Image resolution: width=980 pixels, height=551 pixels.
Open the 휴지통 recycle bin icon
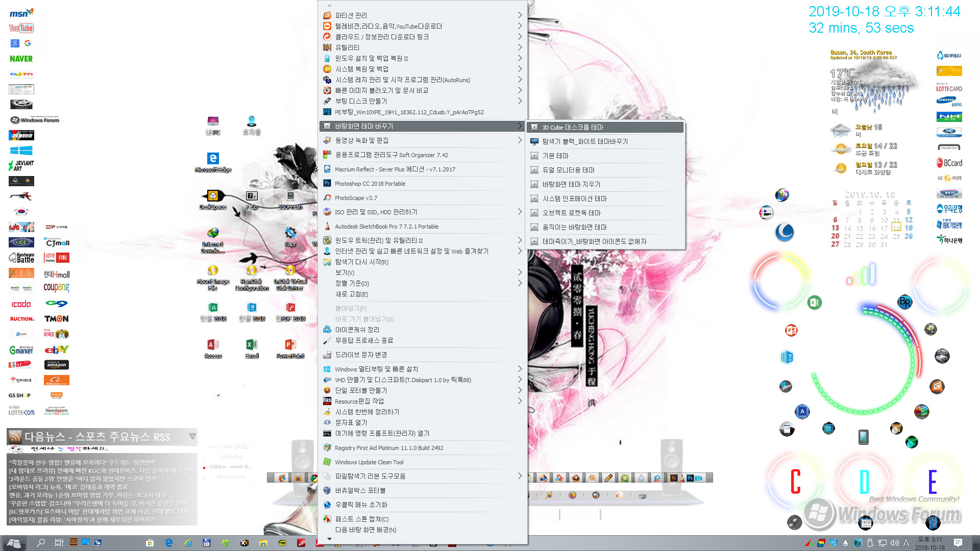coord(252,125)
